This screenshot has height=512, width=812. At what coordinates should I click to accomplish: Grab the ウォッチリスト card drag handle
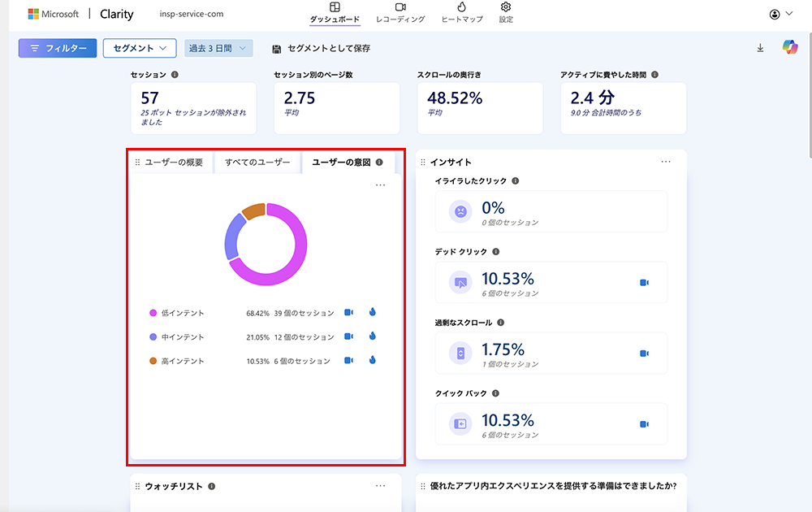(x=137, y=486)
